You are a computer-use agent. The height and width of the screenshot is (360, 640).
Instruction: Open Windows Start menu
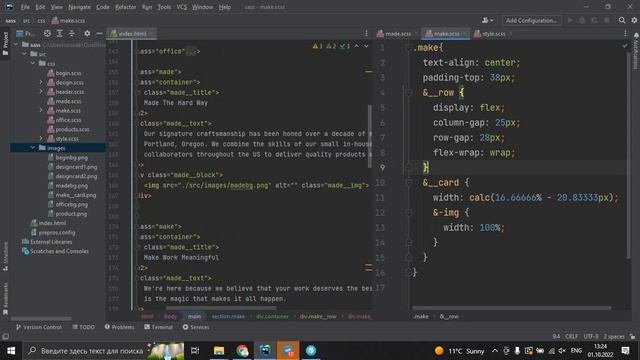click(x=11, y=351)
